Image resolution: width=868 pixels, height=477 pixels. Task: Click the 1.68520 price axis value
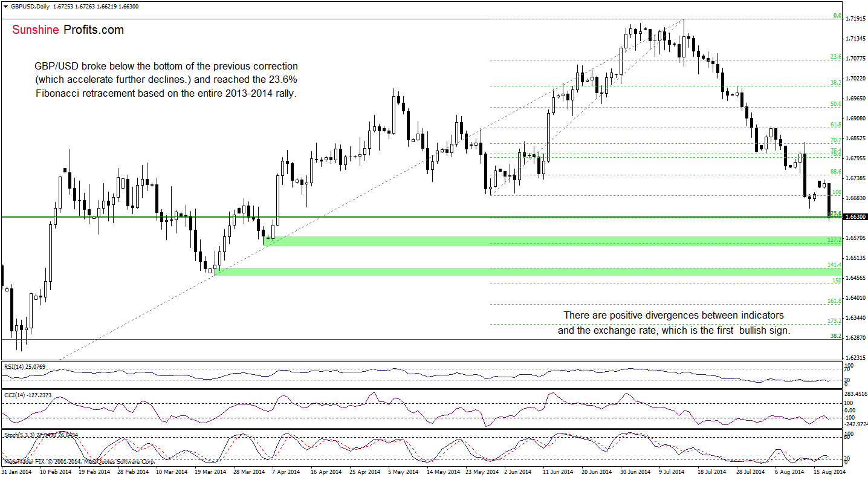tap(857, 138)
